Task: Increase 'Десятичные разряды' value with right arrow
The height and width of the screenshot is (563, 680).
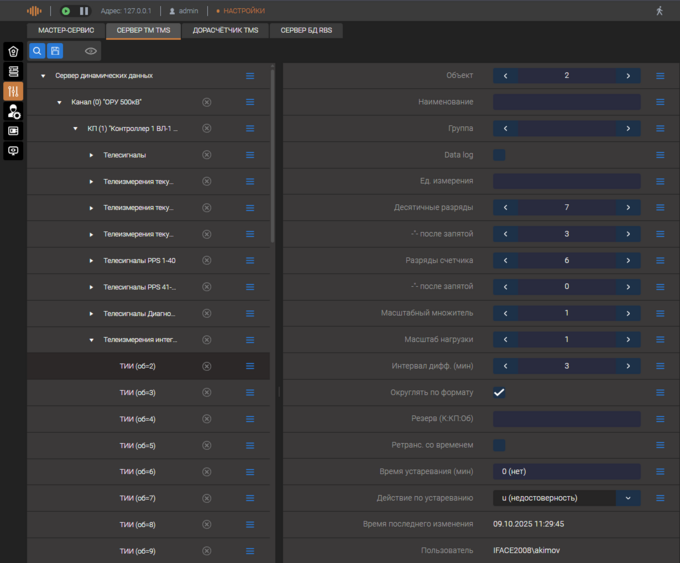Action: (628, 208)
